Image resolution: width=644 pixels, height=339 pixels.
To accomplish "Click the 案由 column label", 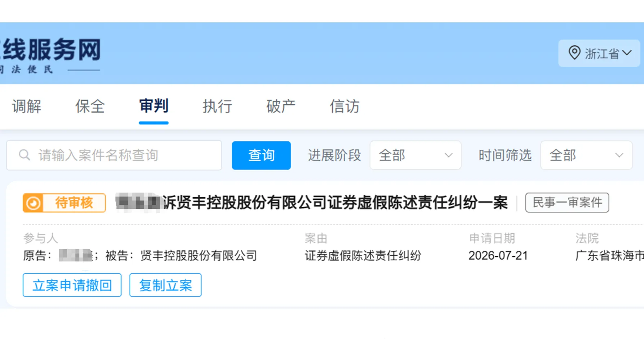I will [x=316, y=238].
